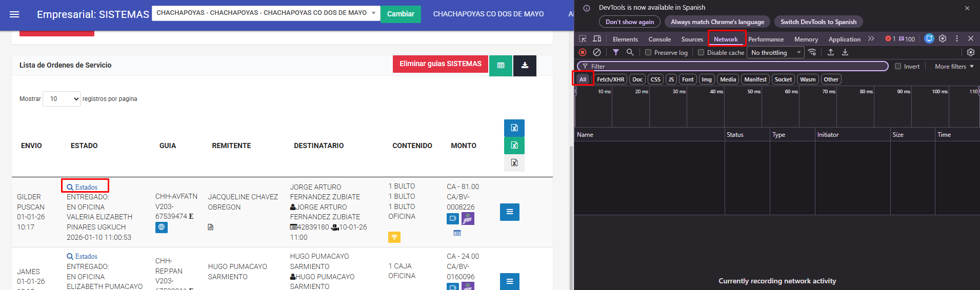Select the Fetch/XHR filter

pyautogui.click(x=610, y=79)
